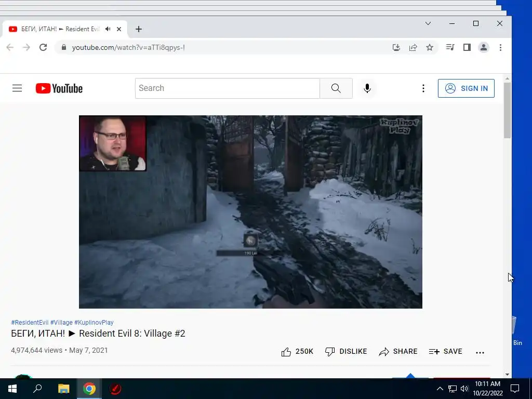SAVE the video to a playlist
The width and height of the screenshot is (532, 399).
pos(445,352)
